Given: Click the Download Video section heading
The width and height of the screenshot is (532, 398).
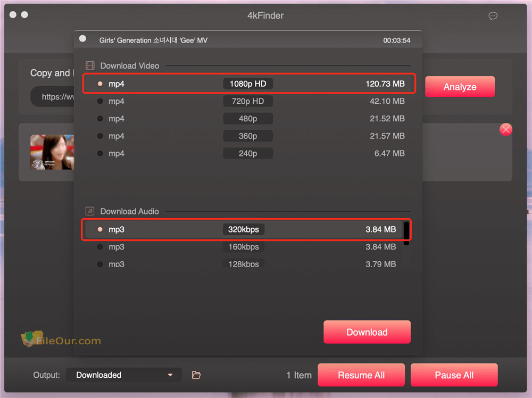Looking at the screenshot, I should [x=130, y=66].
